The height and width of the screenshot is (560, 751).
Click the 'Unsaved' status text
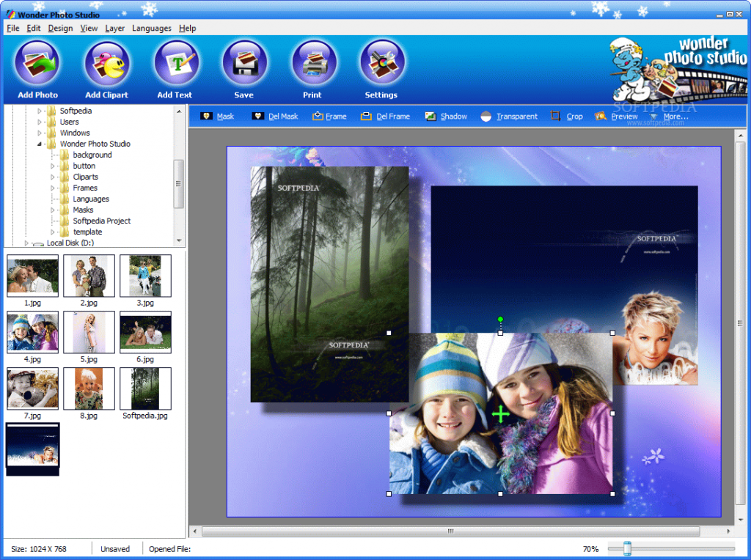coord(115,549)
